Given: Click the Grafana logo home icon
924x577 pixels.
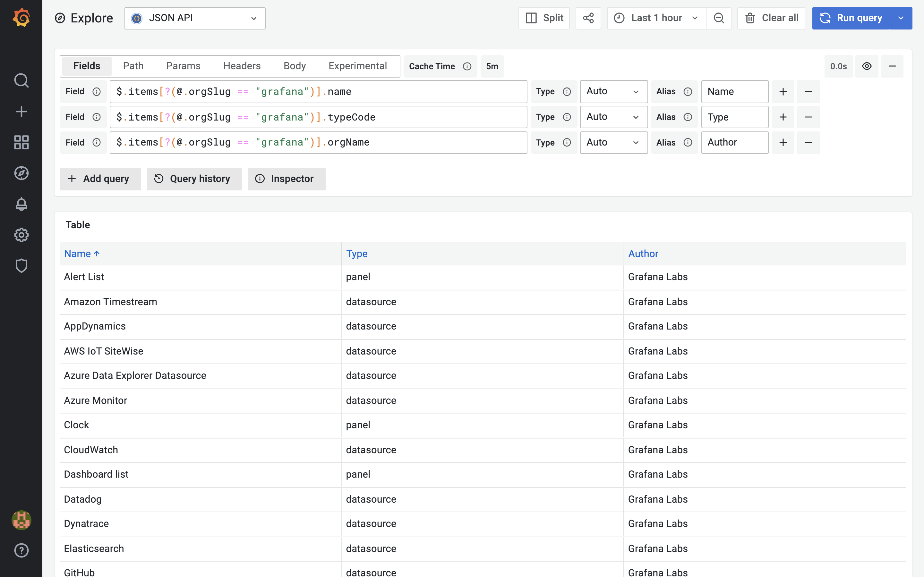Looking at the screenshot, I should click(21, 18).
